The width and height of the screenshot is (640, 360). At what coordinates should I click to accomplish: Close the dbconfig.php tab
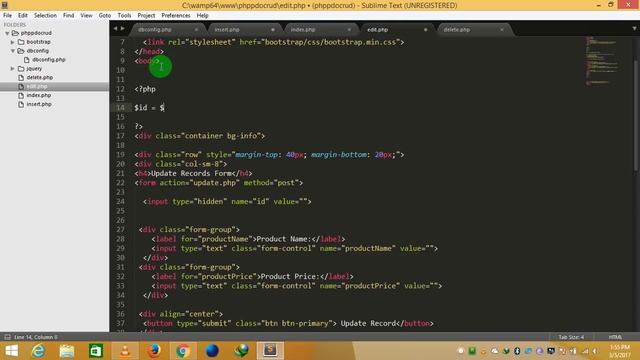coord(196,30)
